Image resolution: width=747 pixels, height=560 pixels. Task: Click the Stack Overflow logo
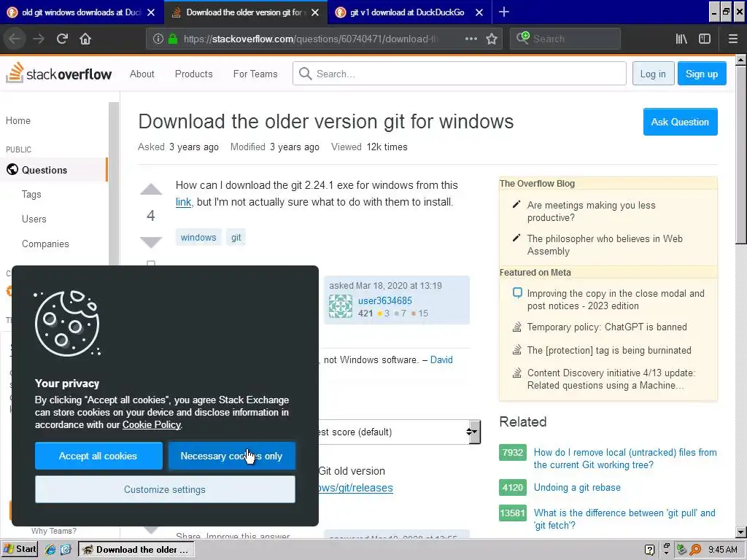coord(59,73)
